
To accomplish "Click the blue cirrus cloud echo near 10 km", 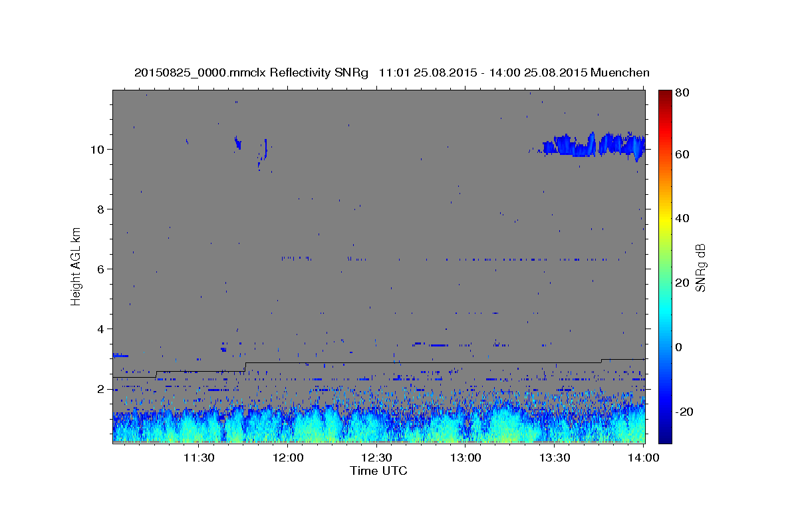I will coord(594,145).
